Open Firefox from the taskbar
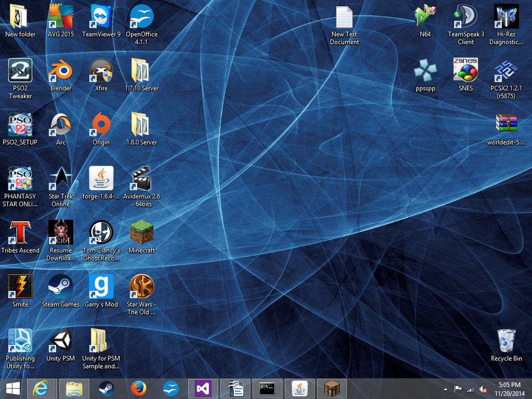This screenshot has width=532, height=399. [138, 389]
